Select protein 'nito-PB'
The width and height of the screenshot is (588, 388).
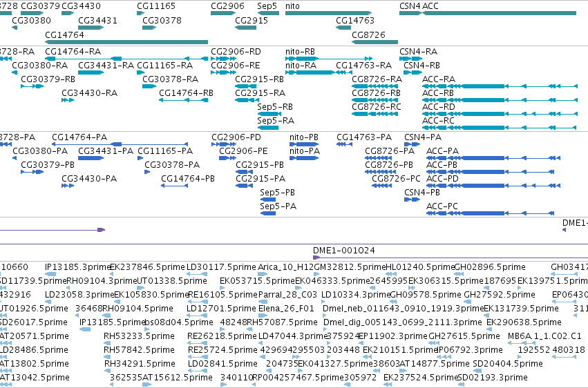point(304,137)
